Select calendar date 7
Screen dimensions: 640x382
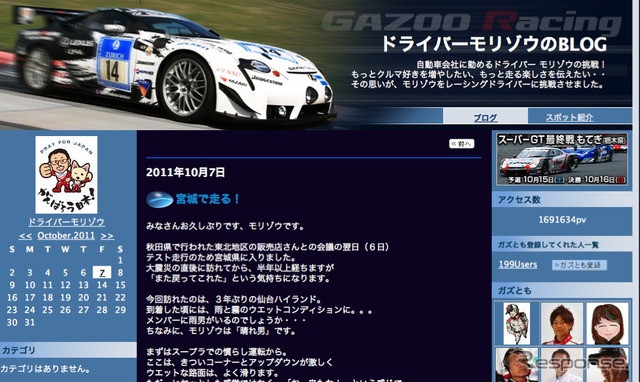[102, 273]
